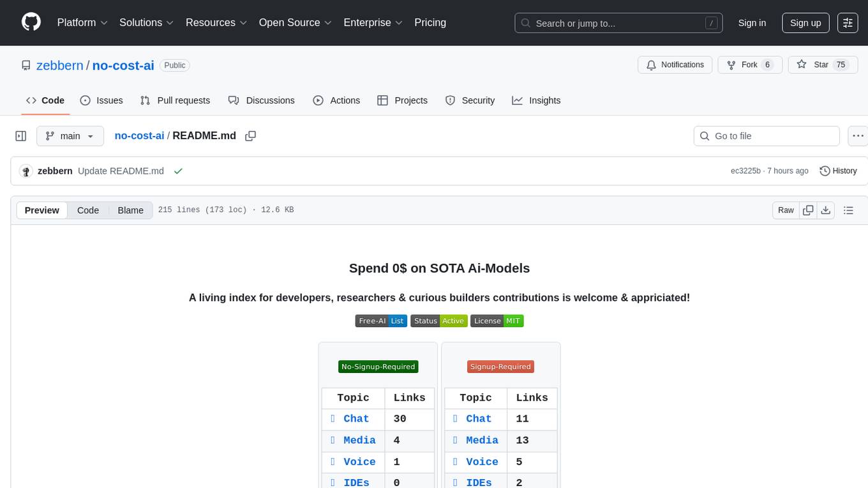Click the Status Active badge
The image size is (868, 488).
[x=439, y=321]
